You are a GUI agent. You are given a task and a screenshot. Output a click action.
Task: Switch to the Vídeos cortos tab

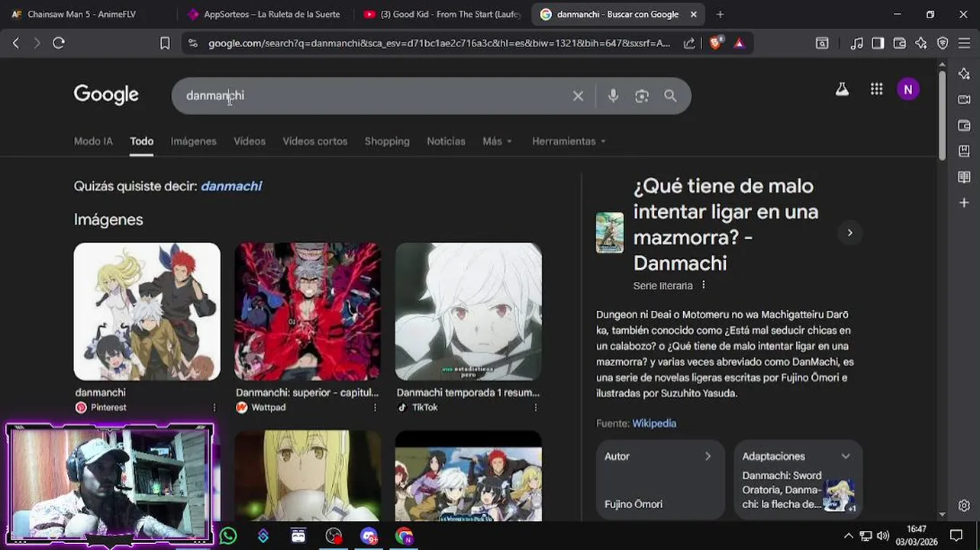tap(315, 141)
